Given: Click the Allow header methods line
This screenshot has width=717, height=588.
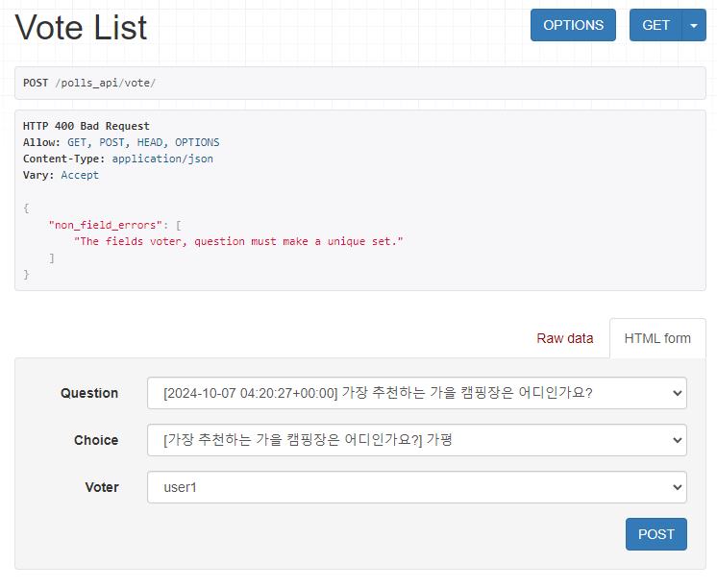Looking at the screenshot, I should point(121,142).
